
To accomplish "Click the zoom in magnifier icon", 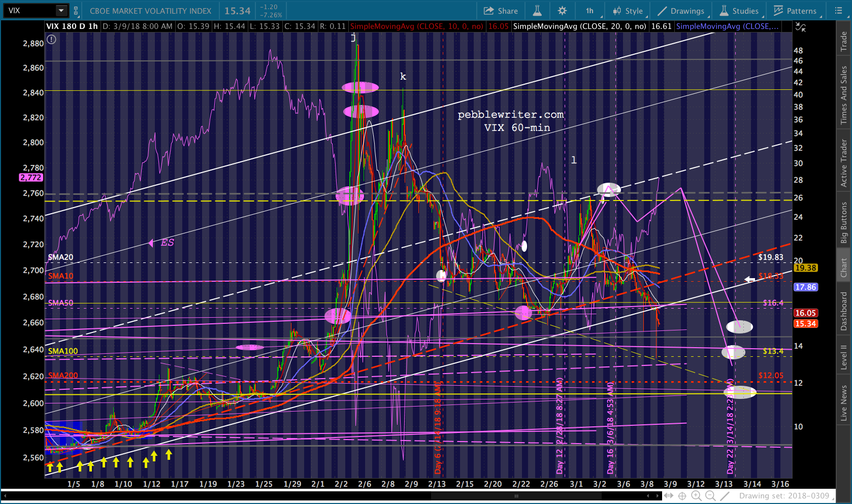I will [696, 496].
